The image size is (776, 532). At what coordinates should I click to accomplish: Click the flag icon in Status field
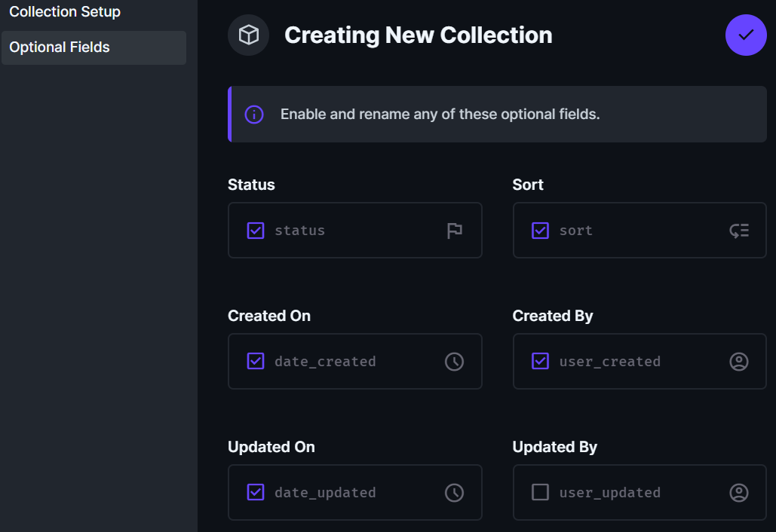click(454, 231)
